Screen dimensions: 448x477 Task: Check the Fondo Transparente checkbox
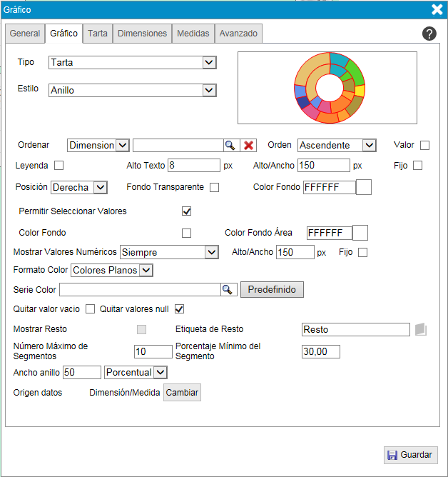(214, 187)
